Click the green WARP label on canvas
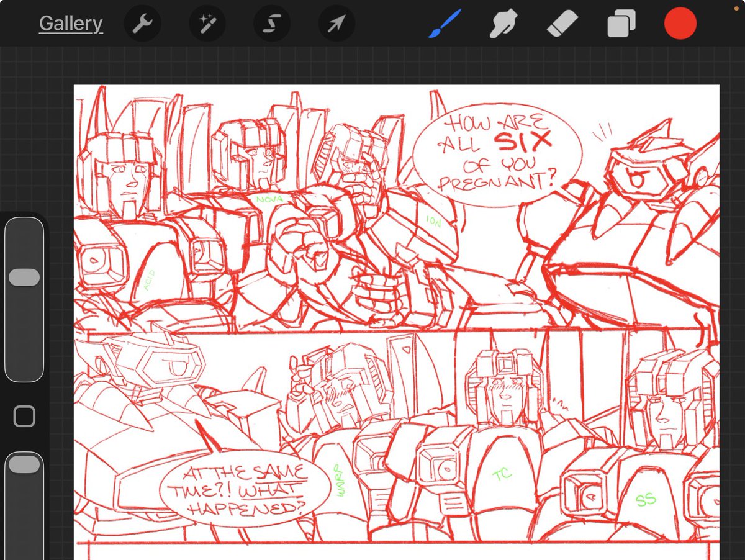745x560 pixels. [340, 480]
